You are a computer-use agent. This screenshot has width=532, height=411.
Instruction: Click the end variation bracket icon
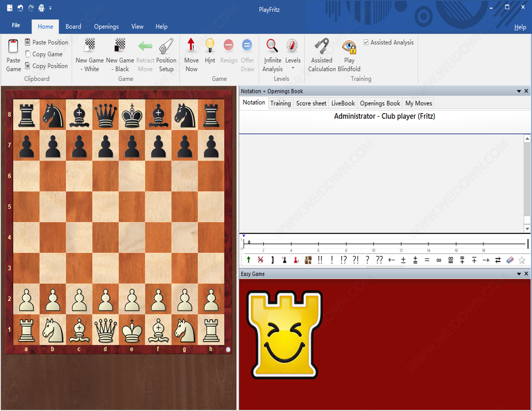[272, 260]
